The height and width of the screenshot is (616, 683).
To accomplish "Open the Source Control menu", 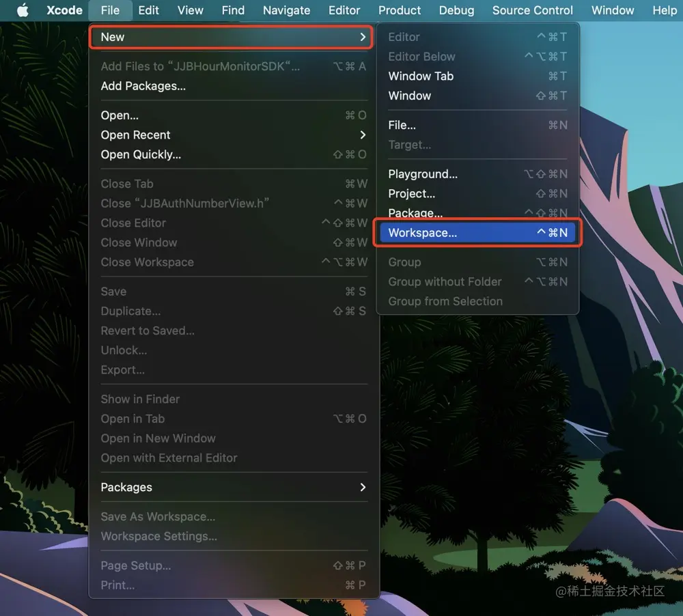I will coord(532,10).
